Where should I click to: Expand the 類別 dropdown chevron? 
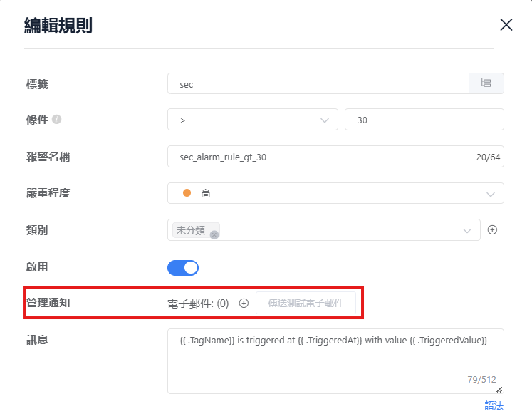(x=467, y=231)
